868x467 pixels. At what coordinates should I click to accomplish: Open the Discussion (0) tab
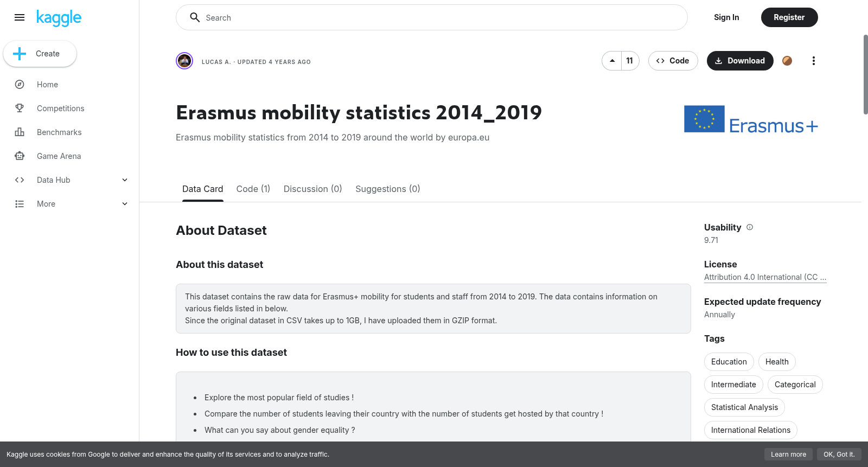[x=312, y=189]
